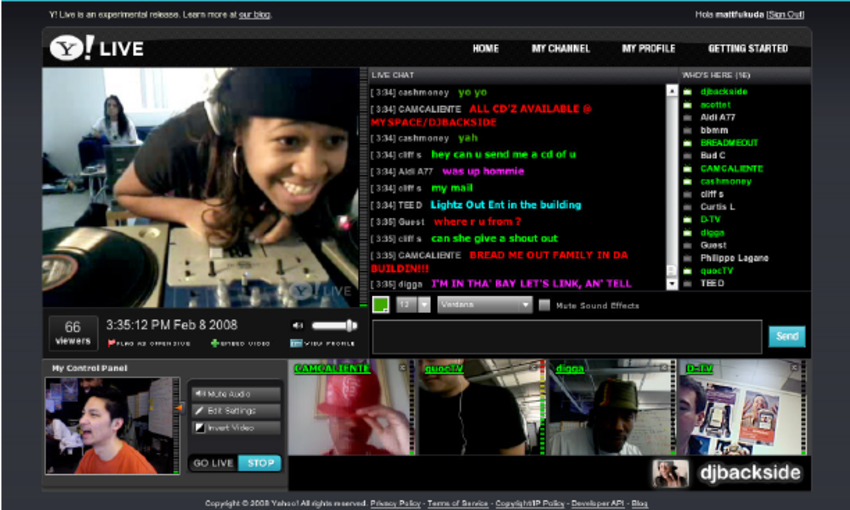Focus the chat message input box
This screenshot has width=850, height=510.
coord(567,337)
